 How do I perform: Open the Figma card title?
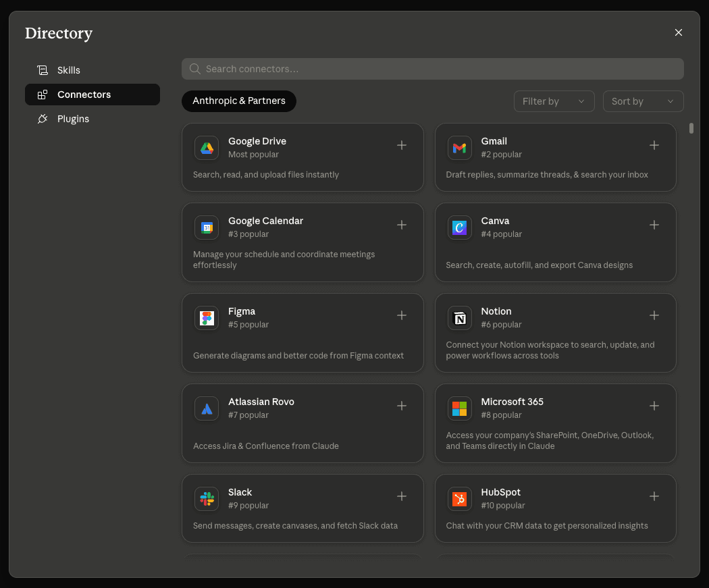(x=242, y=311)
